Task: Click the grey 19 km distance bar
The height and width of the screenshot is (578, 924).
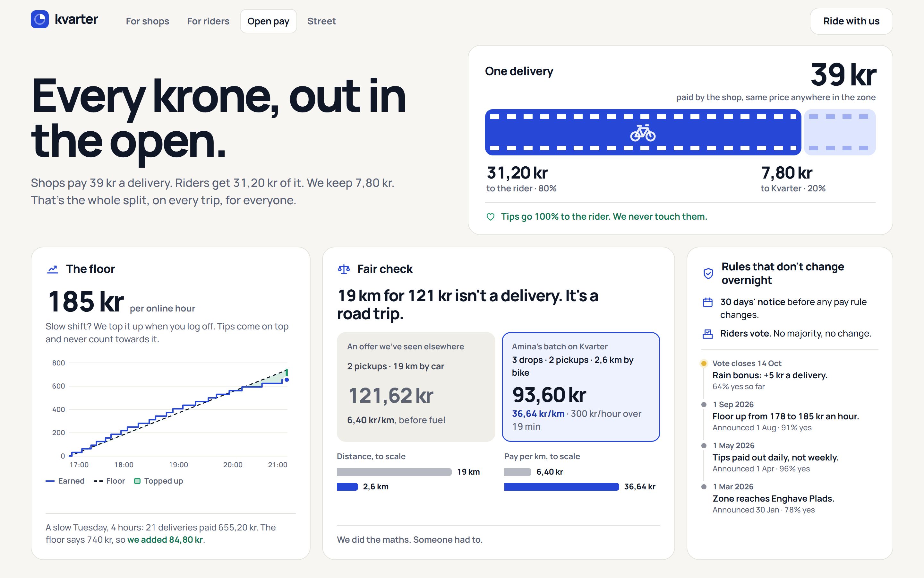Action: [394, 472]
